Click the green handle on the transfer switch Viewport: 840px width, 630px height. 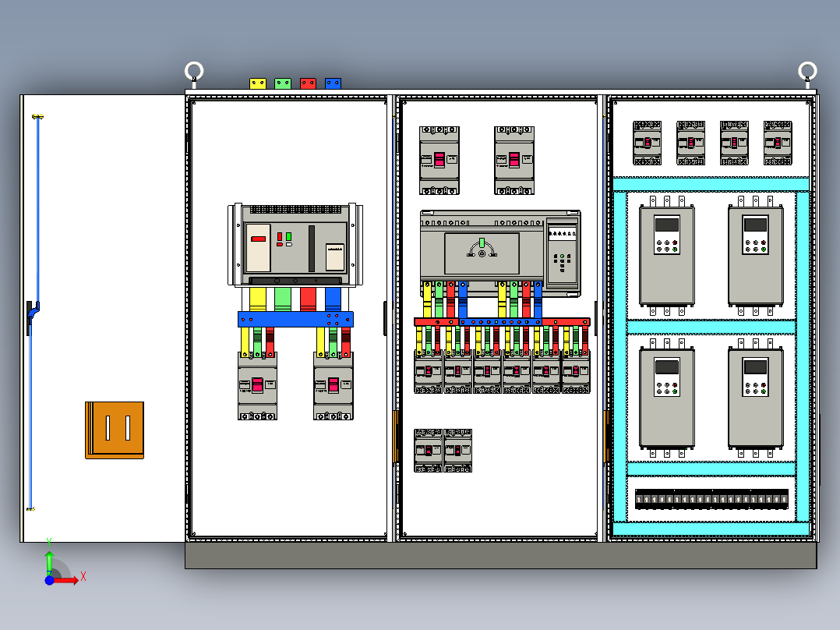coord(482,243)
